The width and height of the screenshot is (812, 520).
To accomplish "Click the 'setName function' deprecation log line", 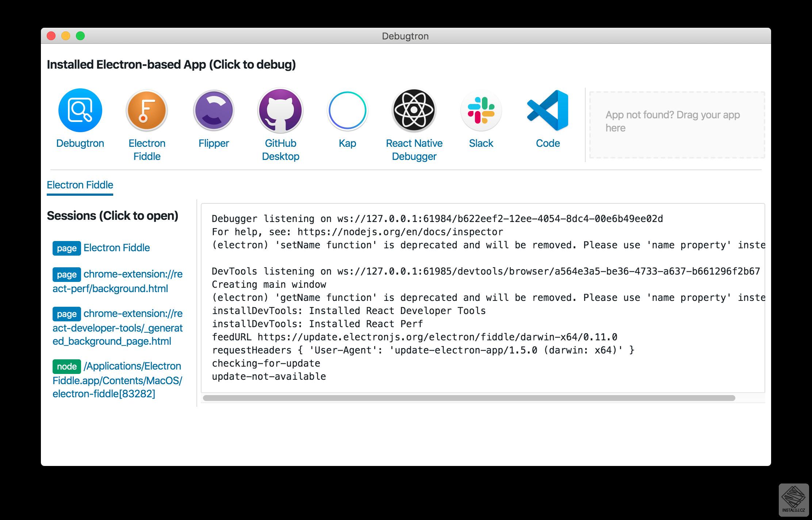I will click(489, 245).
